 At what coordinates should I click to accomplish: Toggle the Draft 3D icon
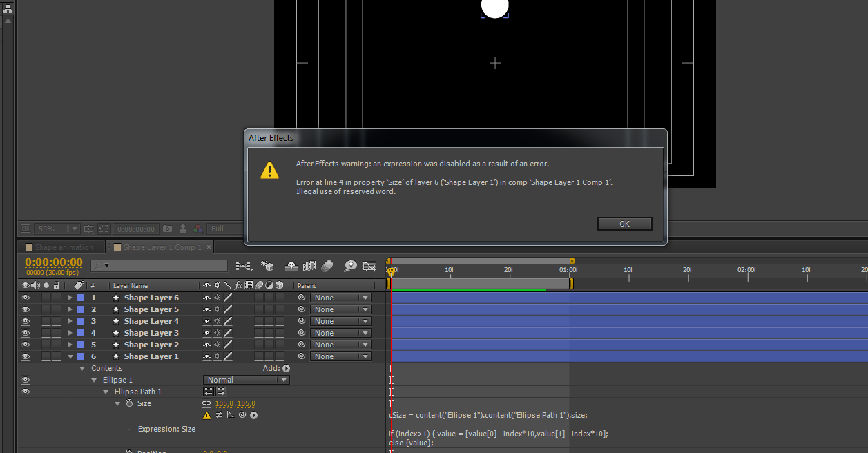[267, 266]
